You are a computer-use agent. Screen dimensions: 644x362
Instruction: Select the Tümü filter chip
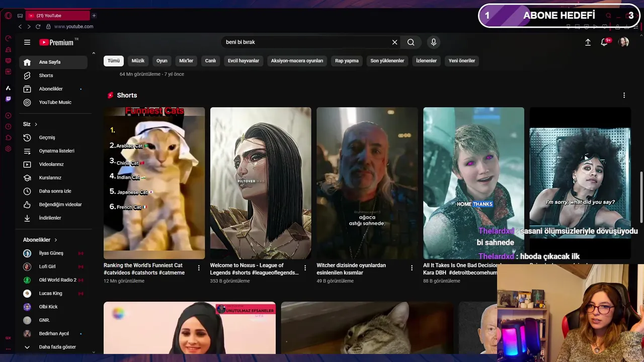click(114, 61)
